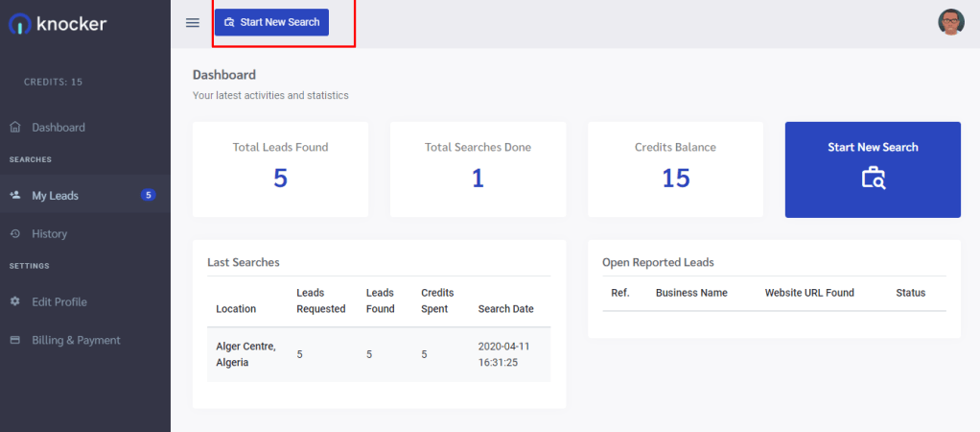
Task: Select Edit Profile in settings menu
Action: (59, 302)
